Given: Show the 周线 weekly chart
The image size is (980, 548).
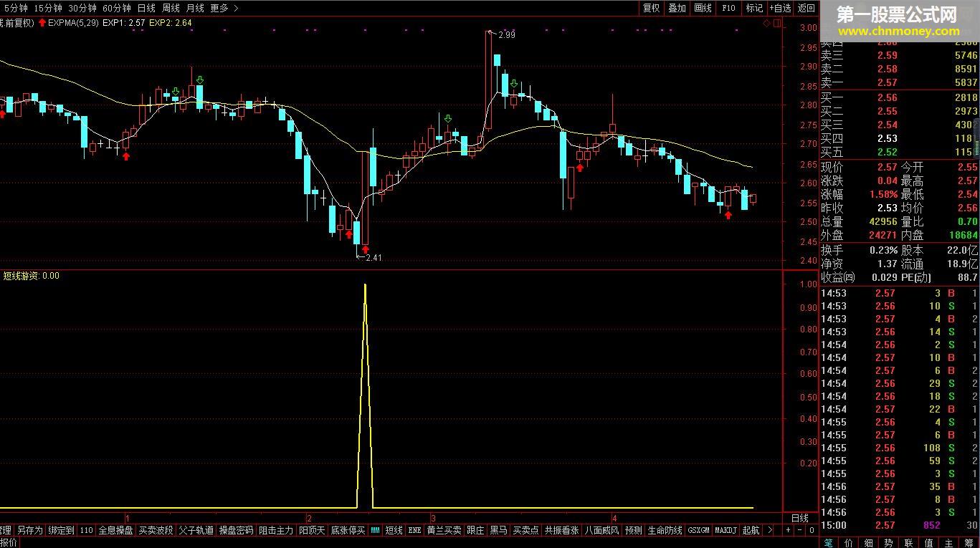Looking at the screenshot, I should pyautogui.click(x=171, y=8).
